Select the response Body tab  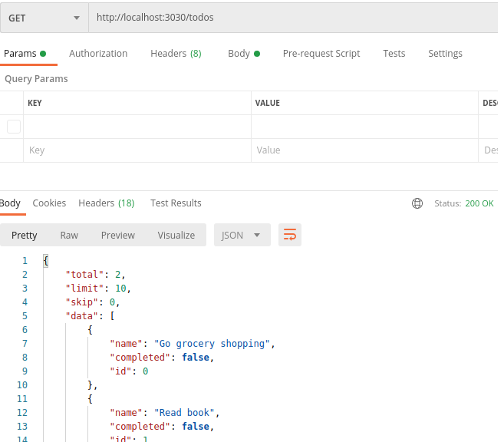[x=10, y=203]
